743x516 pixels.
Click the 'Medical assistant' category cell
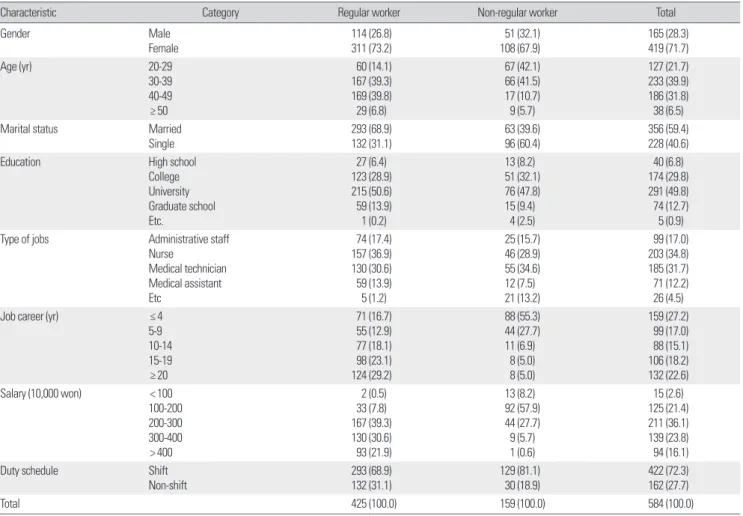[x=185, y=283]
